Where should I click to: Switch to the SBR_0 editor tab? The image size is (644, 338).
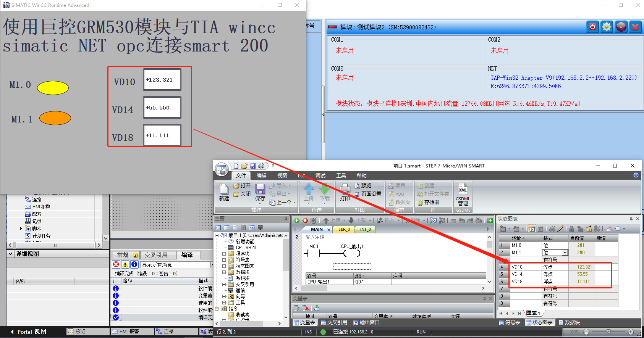coord(344,229)
